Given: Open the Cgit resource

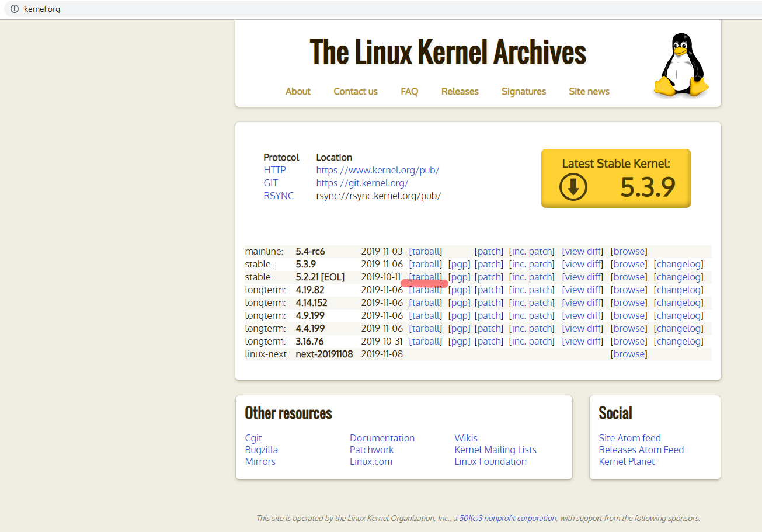Looking at the screenshot, I should pyautogui.click(x=253, y=438).
